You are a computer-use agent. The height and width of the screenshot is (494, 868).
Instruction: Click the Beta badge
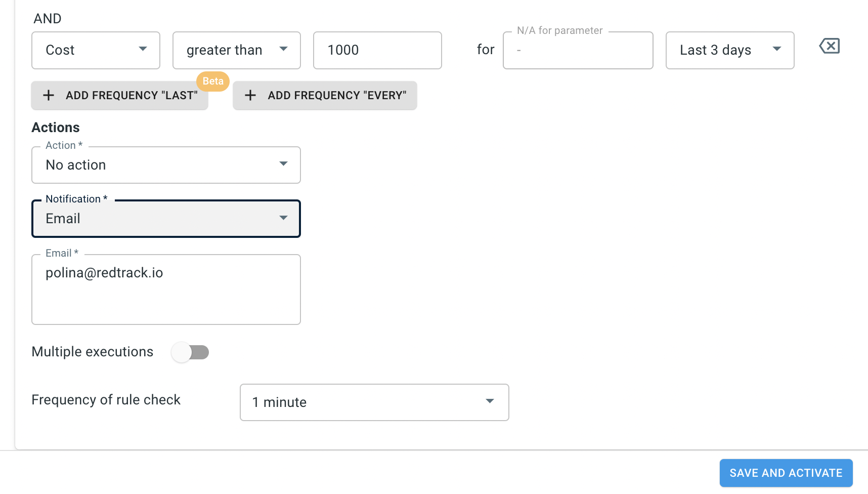click(213, 81)
